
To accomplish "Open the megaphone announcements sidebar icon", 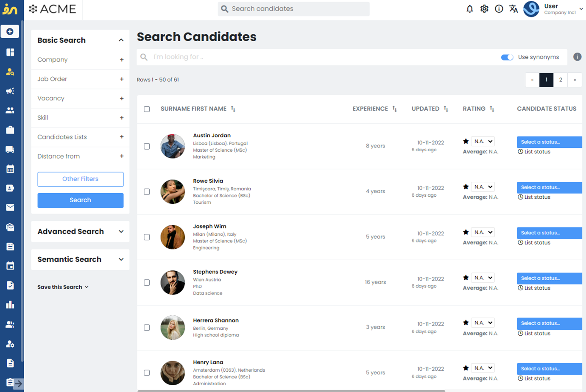I will pyautogui.click(x=10, y=91).
